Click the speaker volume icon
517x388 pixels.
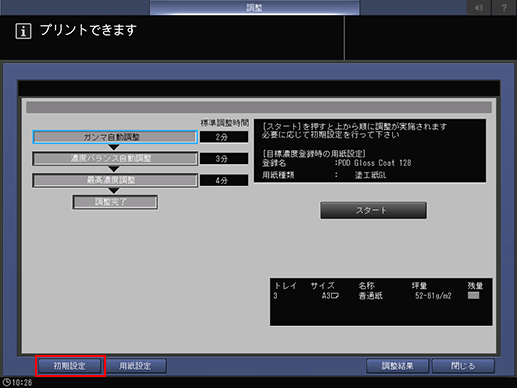(x=479, y=7)
